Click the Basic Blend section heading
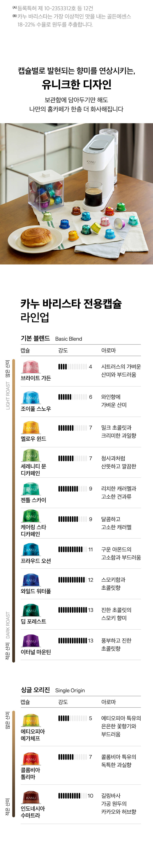 click(52, 338)
